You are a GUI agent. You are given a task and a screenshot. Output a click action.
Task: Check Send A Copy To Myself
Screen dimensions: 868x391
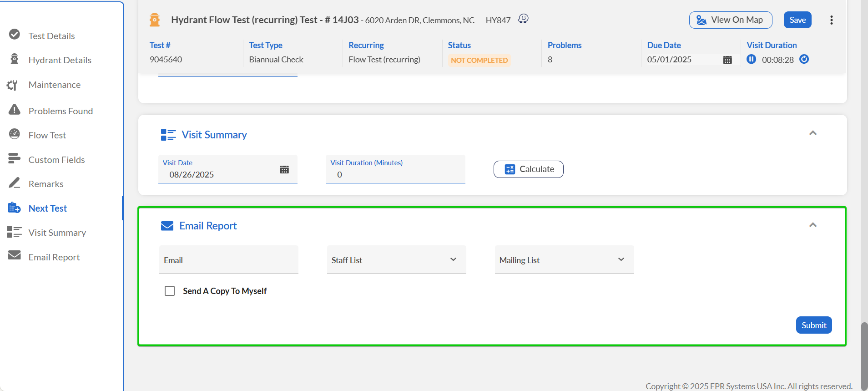[170, 291]
